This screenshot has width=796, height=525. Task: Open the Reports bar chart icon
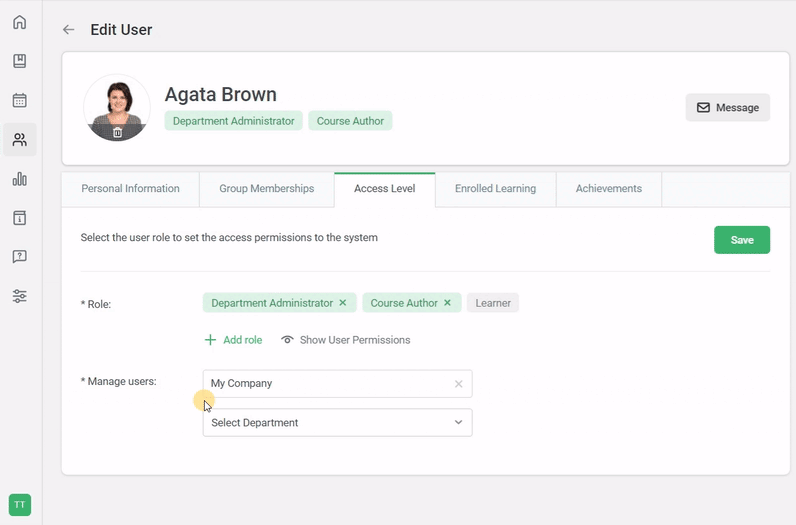(20, 179)
